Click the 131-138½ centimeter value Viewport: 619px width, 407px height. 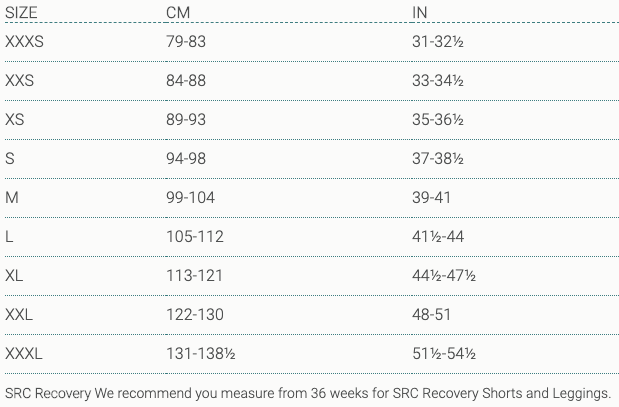click(200, 354)
